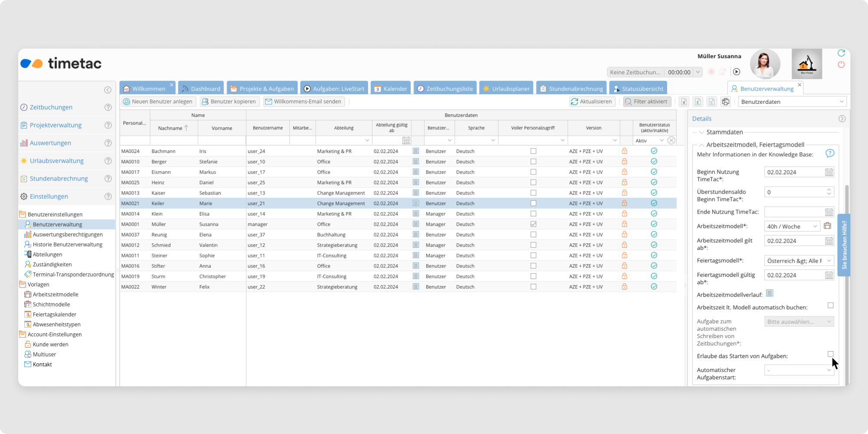
Task: Click lock icon in Bachmann row
Action: click(x=624, y=151)
